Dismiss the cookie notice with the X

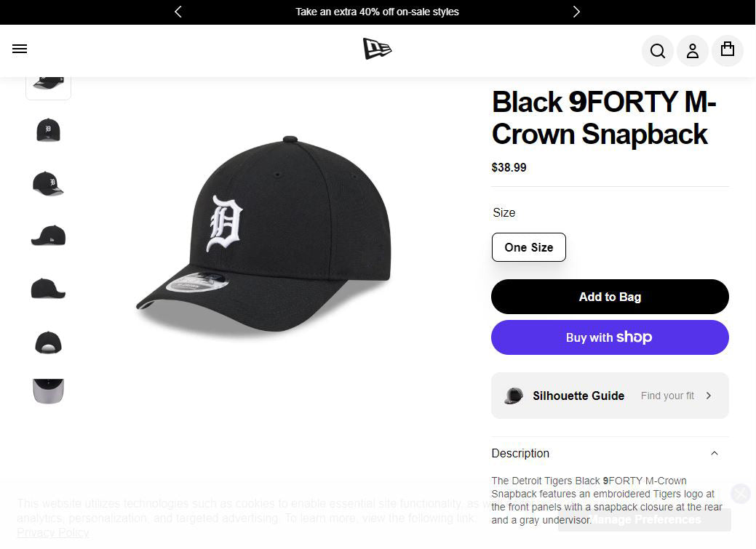pyautogui.click(x=740, y=494)
